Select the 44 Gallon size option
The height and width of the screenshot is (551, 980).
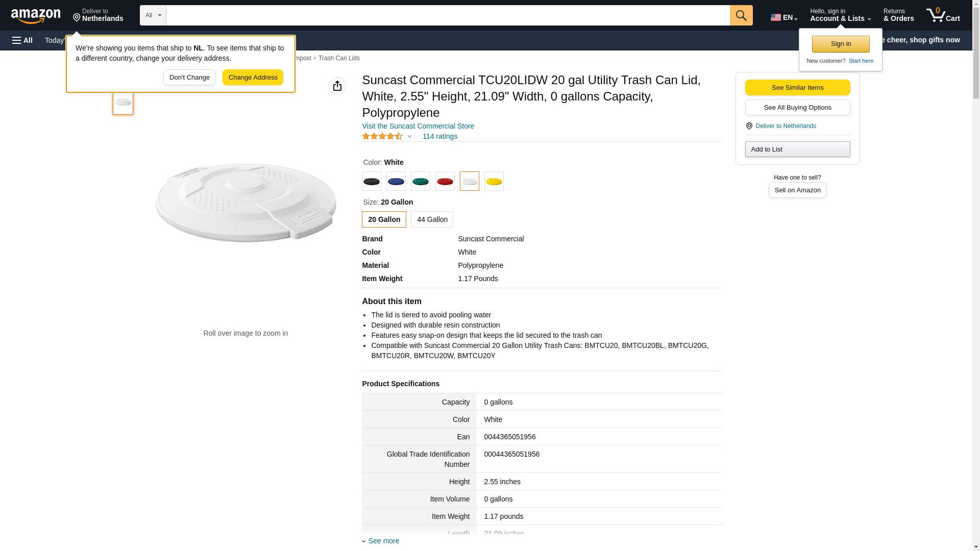click(432, 219)
